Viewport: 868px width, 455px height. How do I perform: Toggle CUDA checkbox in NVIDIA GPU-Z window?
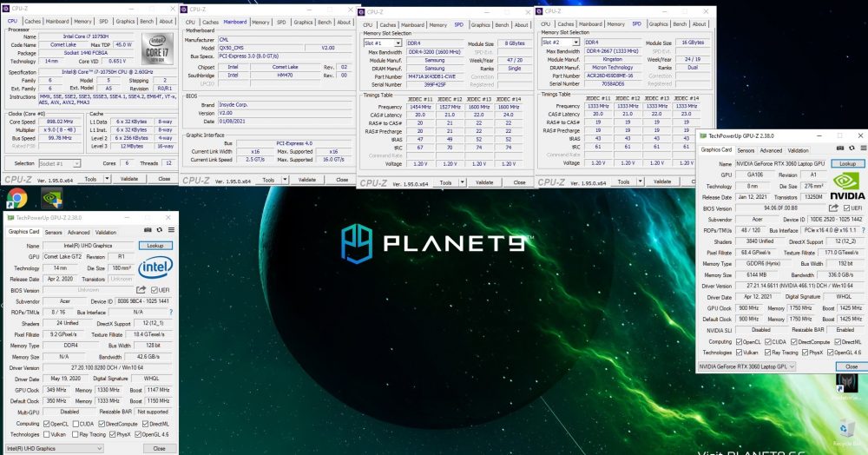coord(768,341)
